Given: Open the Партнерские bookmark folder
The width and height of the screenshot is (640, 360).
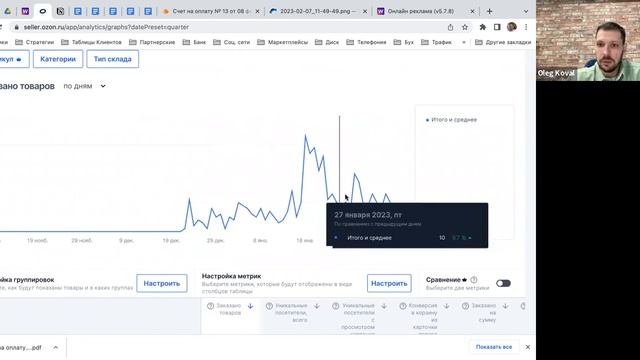Looking at the screenshot, I should tap(152, 42).
